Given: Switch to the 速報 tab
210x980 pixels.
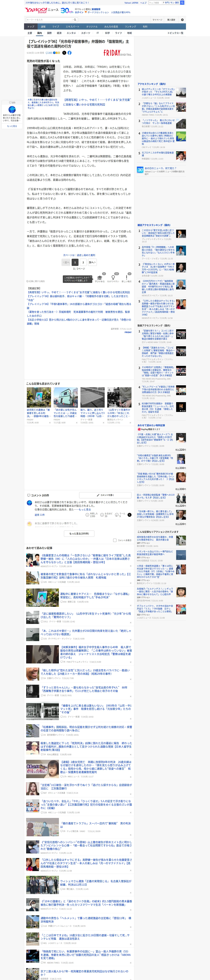Looking at the screenshot, I should point(43,27).
